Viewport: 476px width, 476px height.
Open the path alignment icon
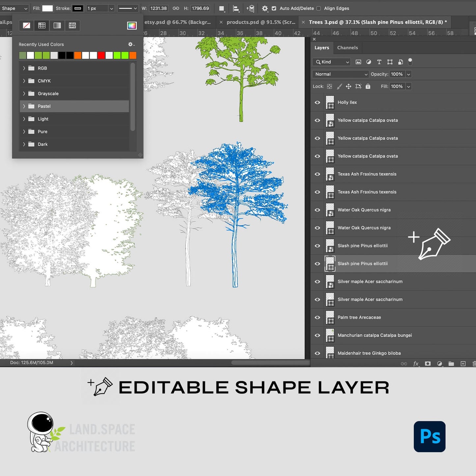236,9
